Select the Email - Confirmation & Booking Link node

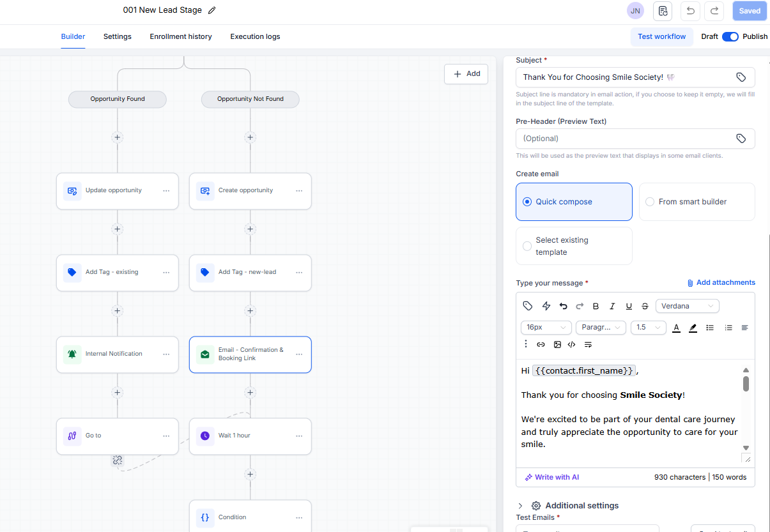(x=250, y=354)
